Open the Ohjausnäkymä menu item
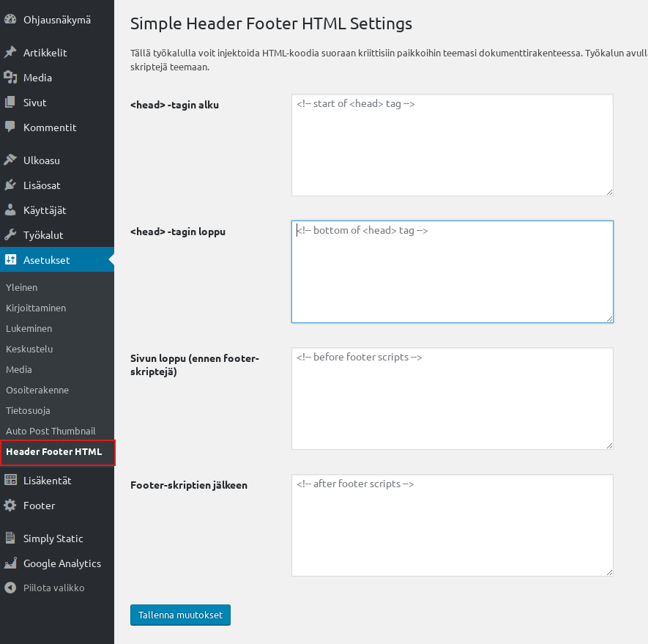The image size is (648, 644). tap(57, 20)
